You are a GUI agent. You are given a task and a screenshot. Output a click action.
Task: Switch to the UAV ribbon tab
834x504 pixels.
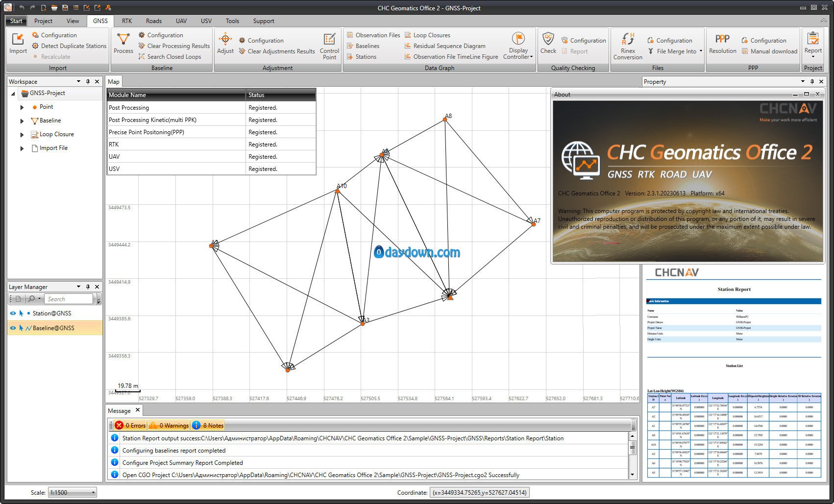click(x=181, y=21)
